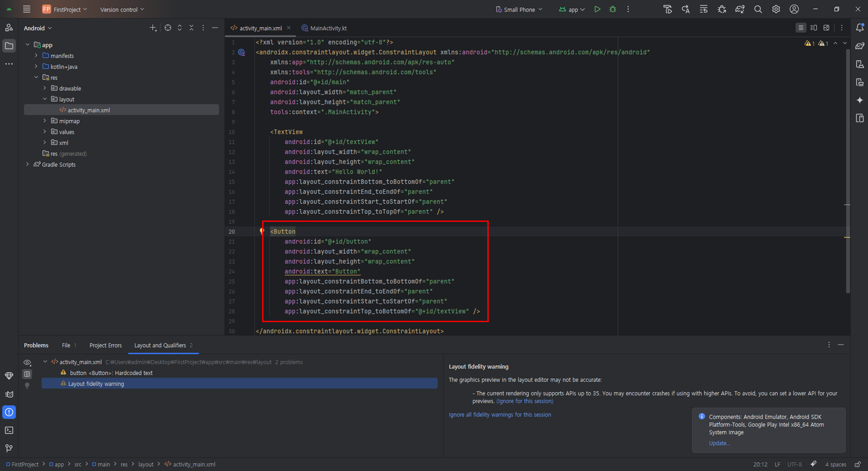
Task: Open the Small Phone device dropdown
Action: pyautogui.click(x=519, y=10)
